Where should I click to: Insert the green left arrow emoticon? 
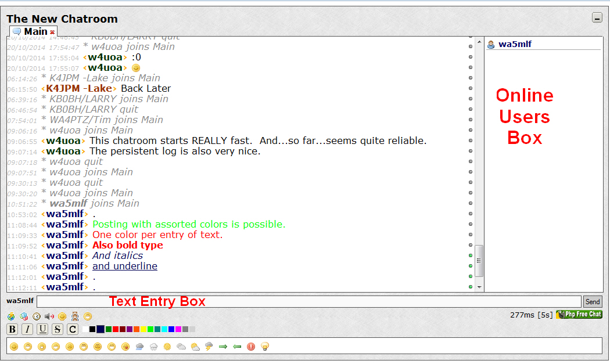point(237,347)
